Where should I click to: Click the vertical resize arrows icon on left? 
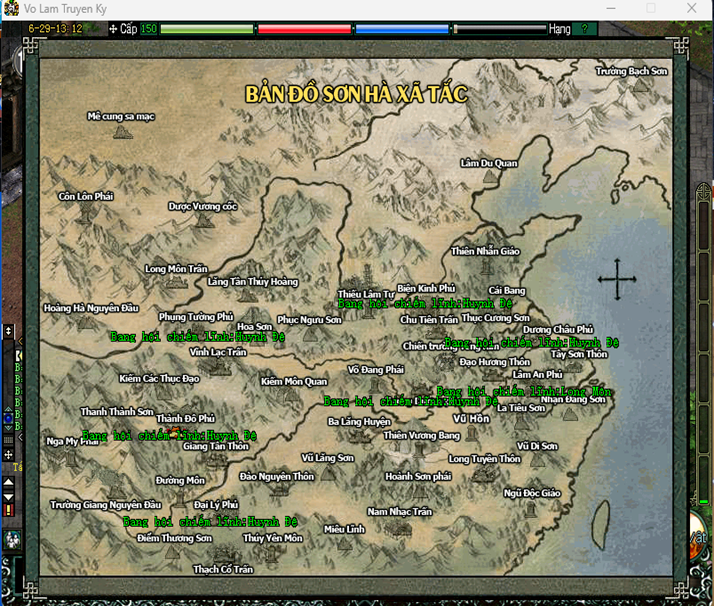(8, 331)
